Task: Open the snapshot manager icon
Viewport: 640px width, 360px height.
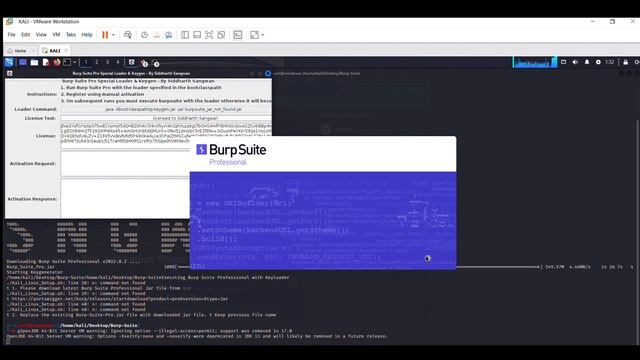Action: click(x=169, y=35)
